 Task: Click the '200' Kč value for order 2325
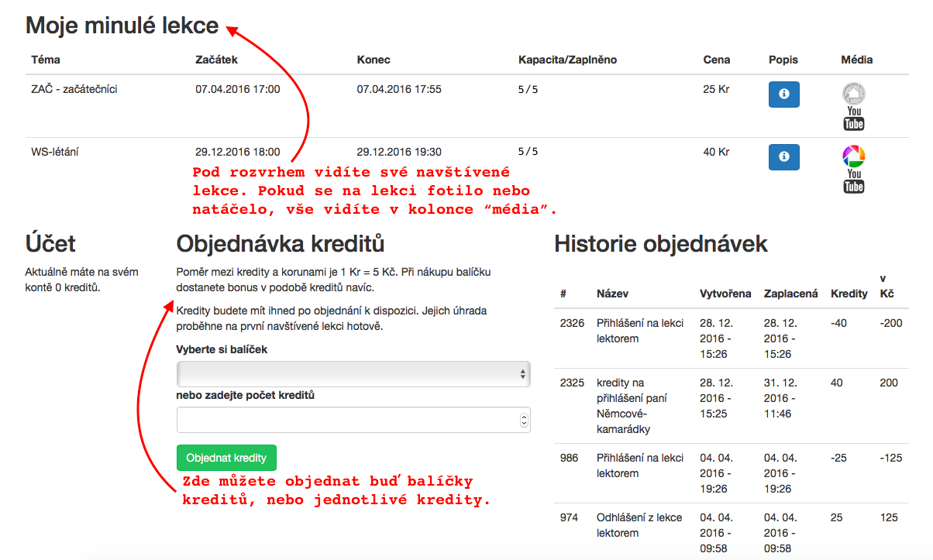pos(889,383)
